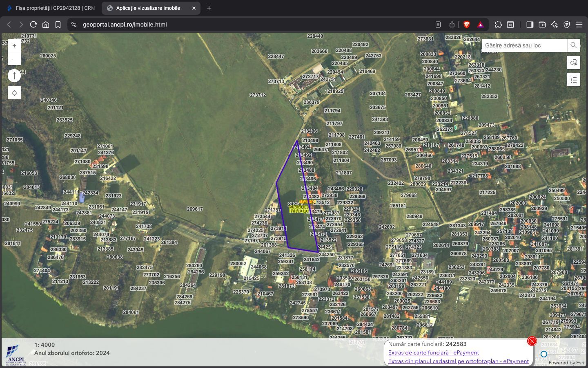588x368 pixels.
Task: Click the map search magnifier button
Action: (x=574, y=45)
